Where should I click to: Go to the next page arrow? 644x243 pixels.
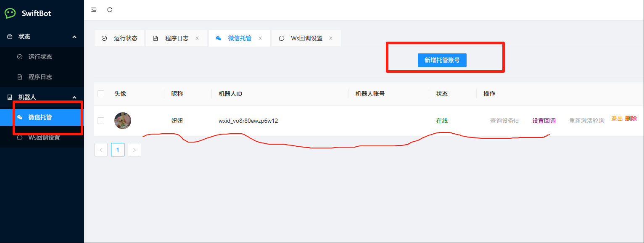point(135,150)
